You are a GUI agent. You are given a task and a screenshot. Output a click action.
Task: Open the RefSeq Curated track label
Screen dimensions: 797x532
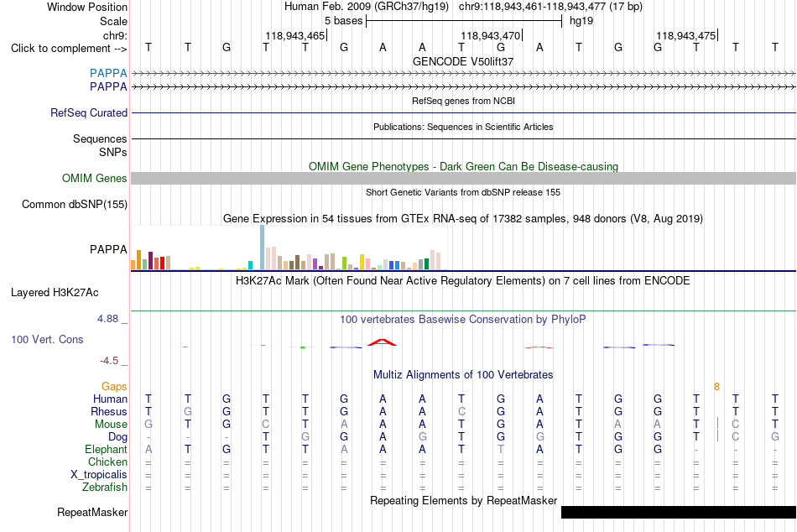tap(88, 113)
